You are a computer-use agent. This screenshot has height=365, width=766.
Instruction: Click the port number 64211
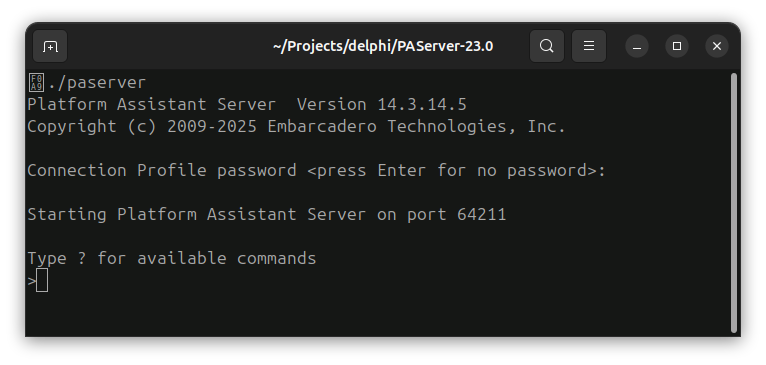point(482,215)
